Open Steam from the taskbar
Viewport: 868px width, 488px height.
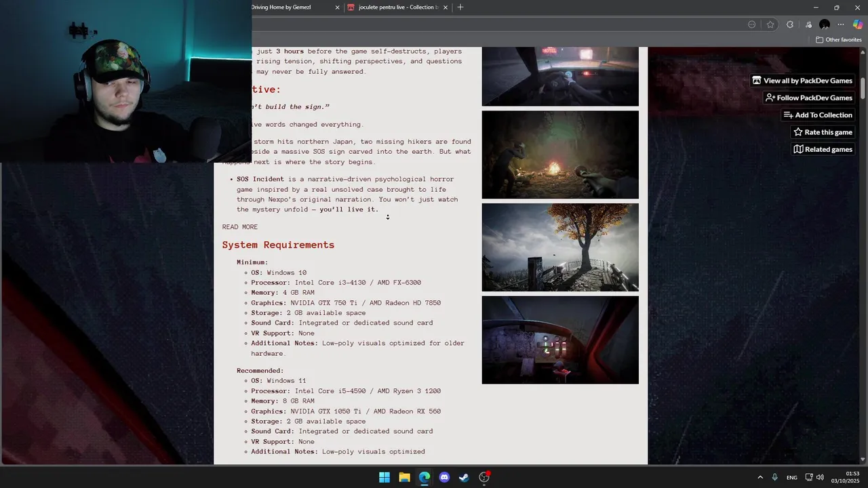(464, 477)
